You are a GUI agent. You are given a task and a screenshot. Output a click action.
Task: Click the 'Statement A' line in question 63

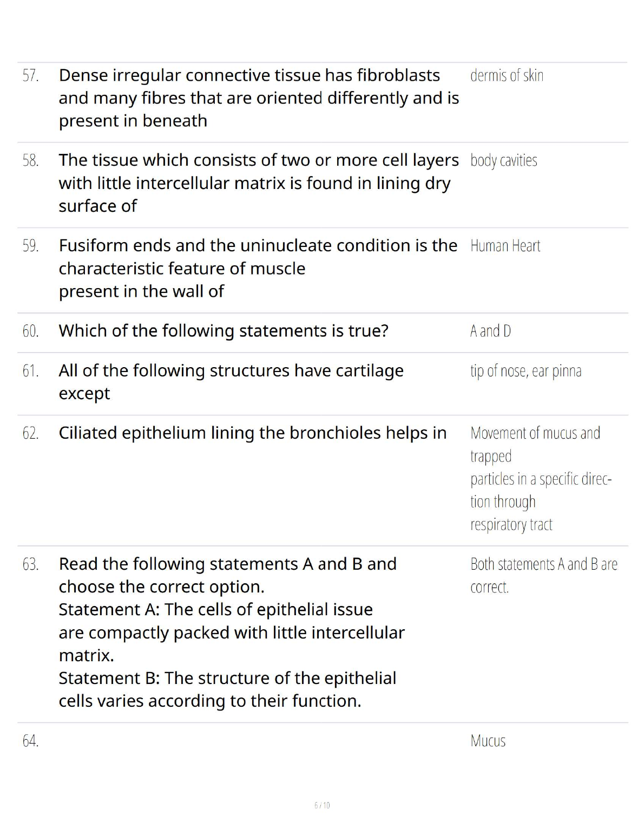click(215, 610)
